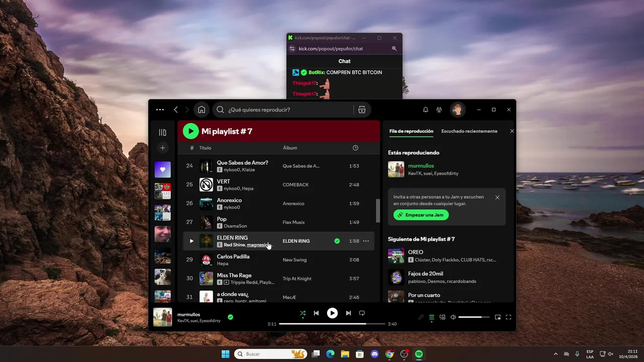Open more options for ELDEN RING track
Image resolution: width=644 pixels, height=362 pixels.
(x=366, y=241)
